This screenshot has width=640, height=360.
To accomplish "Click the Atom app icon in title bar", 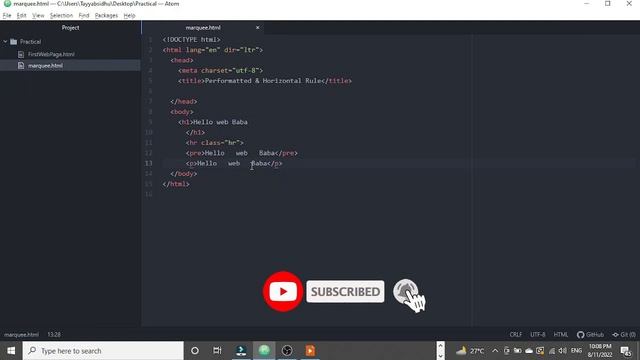I will click(7, 4).
